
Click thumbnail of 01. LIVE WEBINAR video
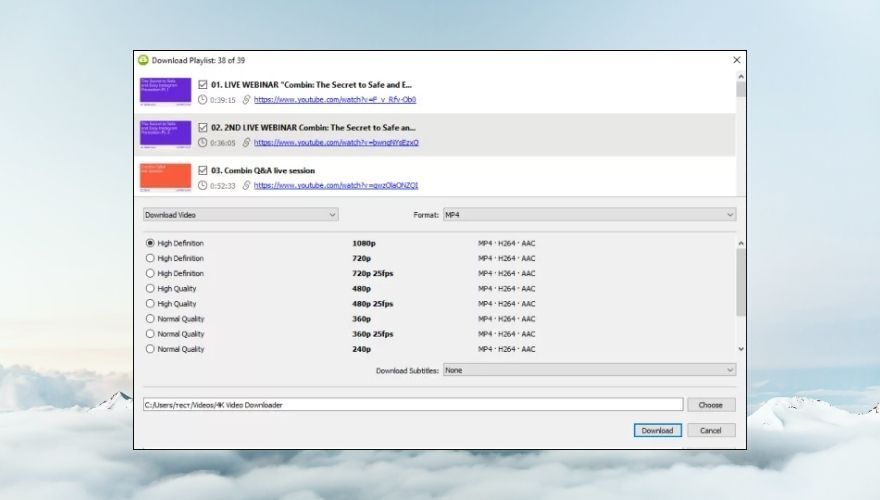pyautogui.click(x=166, y=92)
